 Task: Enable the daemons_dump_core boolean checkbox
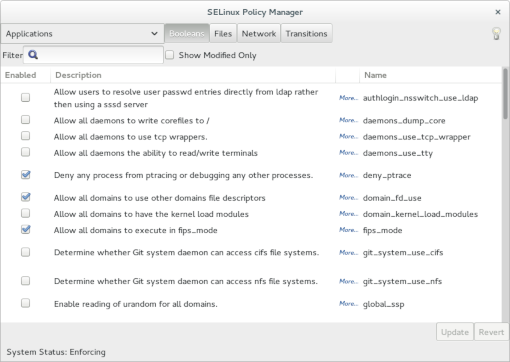(25, 120)
